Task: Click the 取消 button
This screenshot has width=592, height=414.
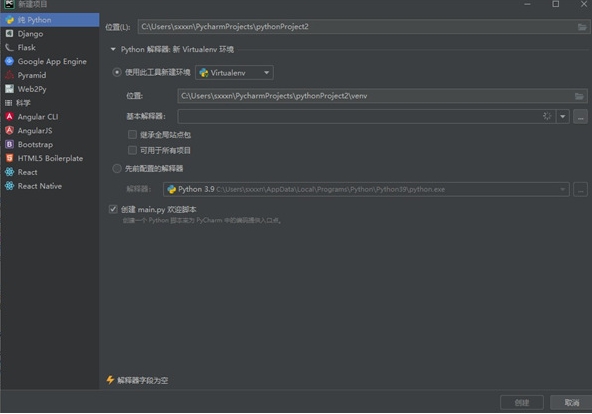Action: coord(571,403)
